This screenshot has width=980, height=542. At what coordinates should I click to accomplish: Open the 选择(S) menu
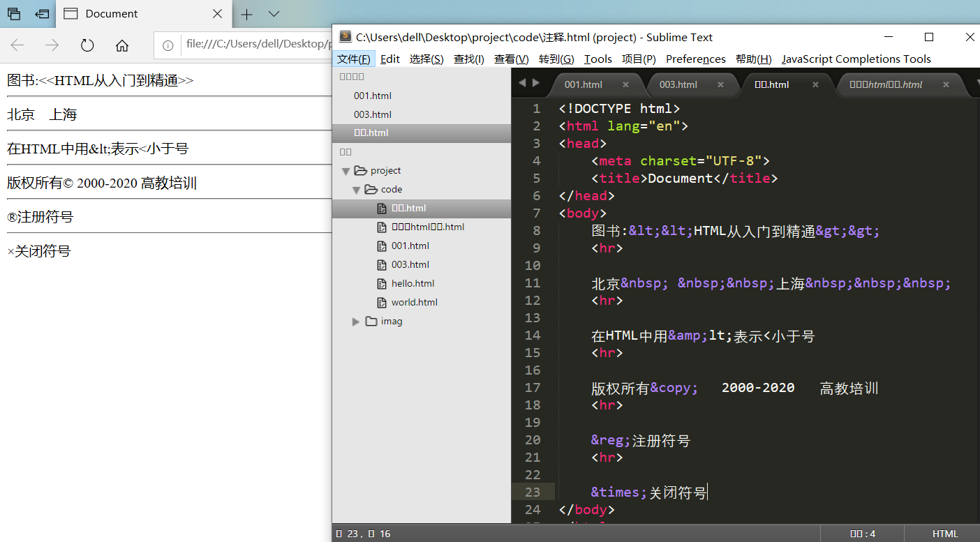coord(426,59)
